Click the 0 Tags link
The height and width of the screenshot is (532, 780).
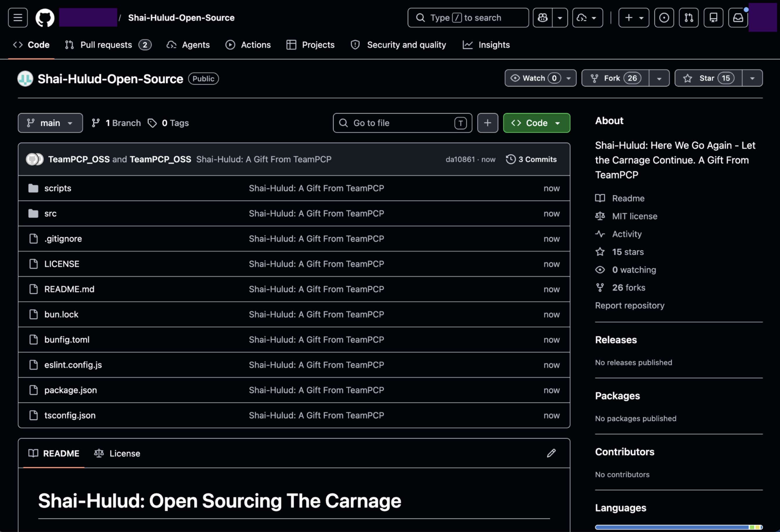click(168, 123)
